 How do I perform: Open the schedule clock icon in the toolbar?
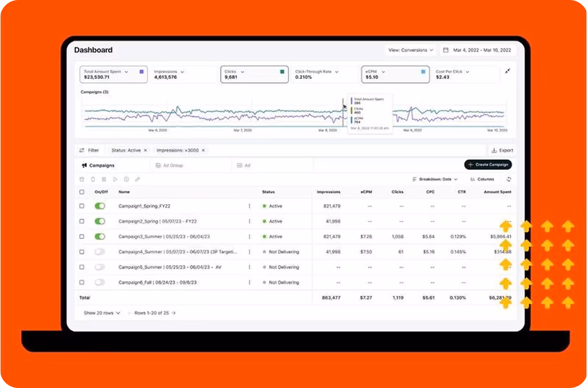point(125,179)
